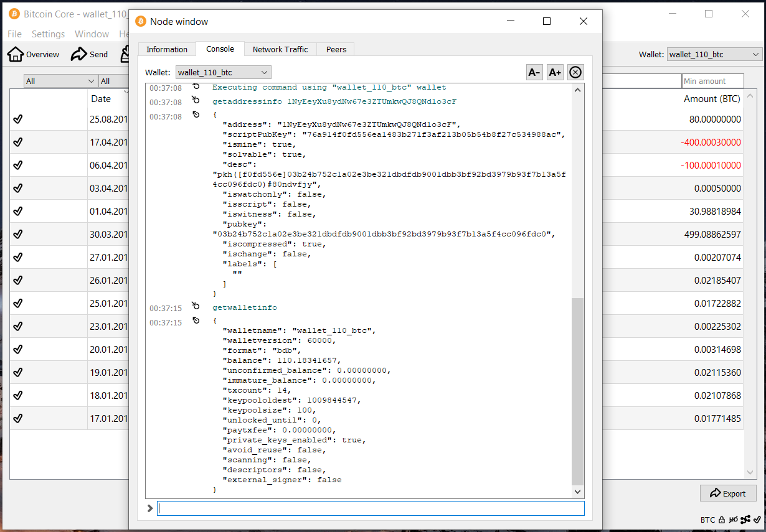766x532 pixels.
Task: Click the Min amount filter field
Action: pyautogui.click(x=713, y=82)
